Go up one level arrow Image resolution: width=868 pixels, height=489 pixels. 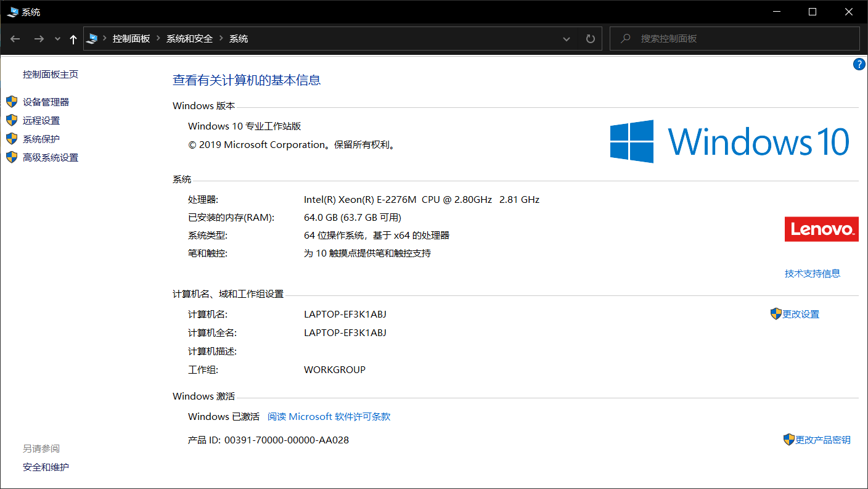pyautogui.click(x=73, y=39)
